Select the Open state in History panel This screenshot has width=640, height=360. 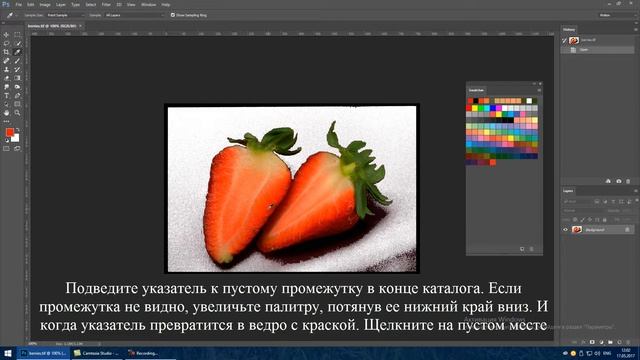pyautogui.click(x=598, y=49)
